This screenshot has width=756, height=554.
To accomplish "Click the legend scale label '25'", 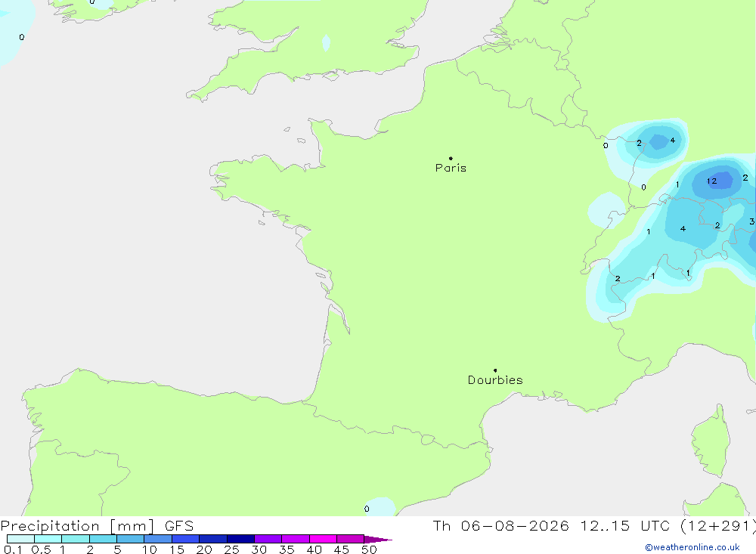I will pyautogui.click(x=232, y=549).
